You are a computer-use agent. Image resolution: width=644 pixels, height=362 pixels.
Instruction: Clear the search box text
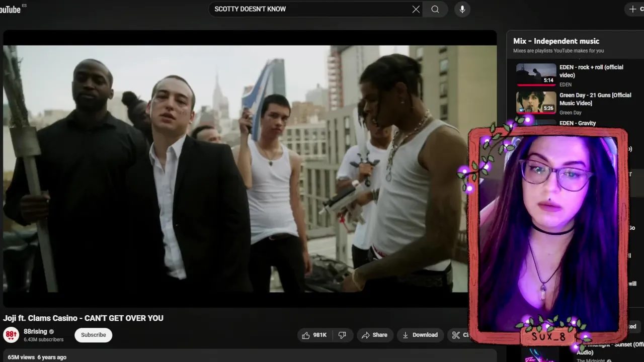tap(416, 9)
